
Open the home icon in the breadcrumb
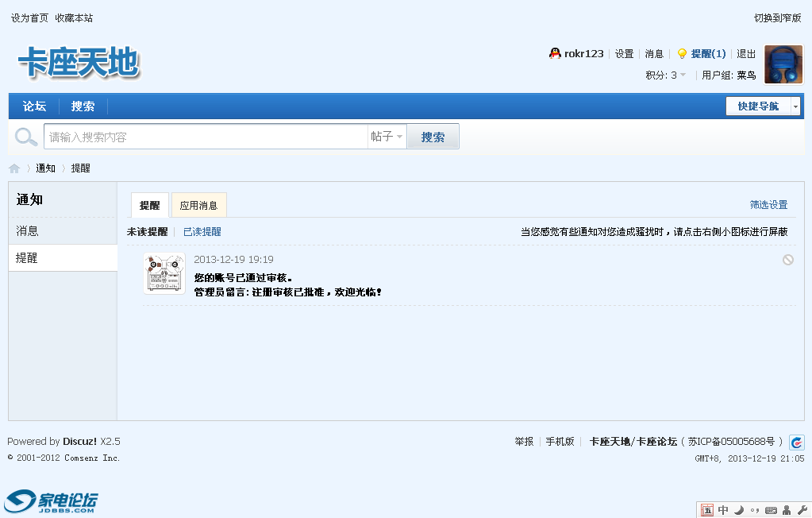pyautogui.click(x=13, y=168)
